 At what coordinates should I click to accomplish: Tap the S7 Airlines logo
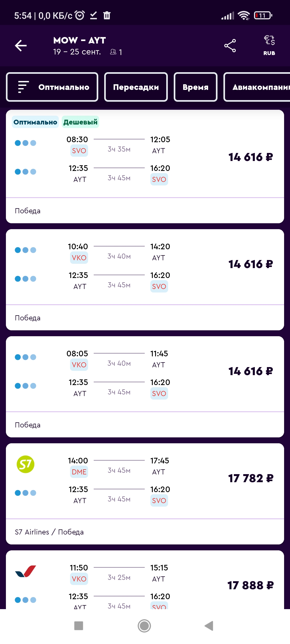(26, 464)
